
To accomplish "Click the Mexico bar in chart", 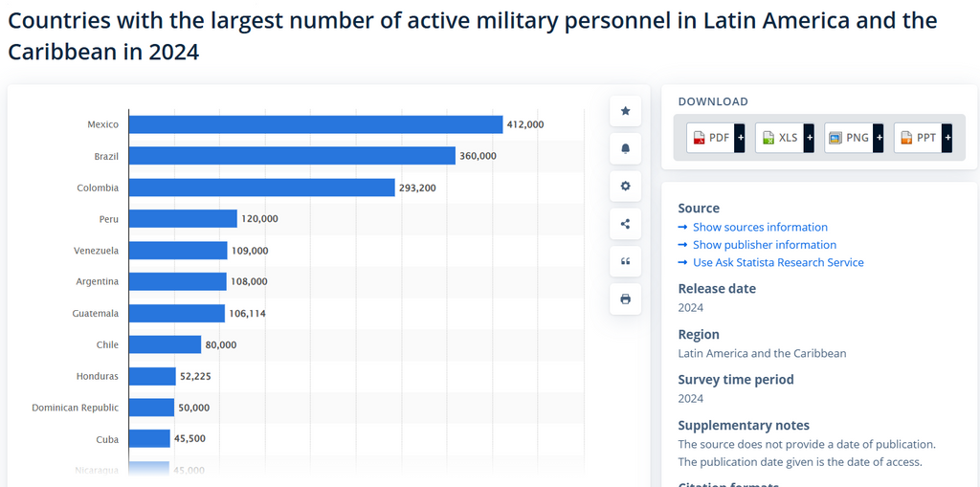I will point(315,124).
